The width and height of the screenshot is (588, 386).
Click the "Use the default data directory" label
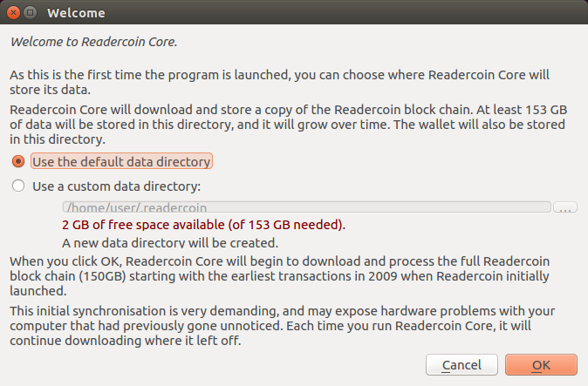[121, 161]
